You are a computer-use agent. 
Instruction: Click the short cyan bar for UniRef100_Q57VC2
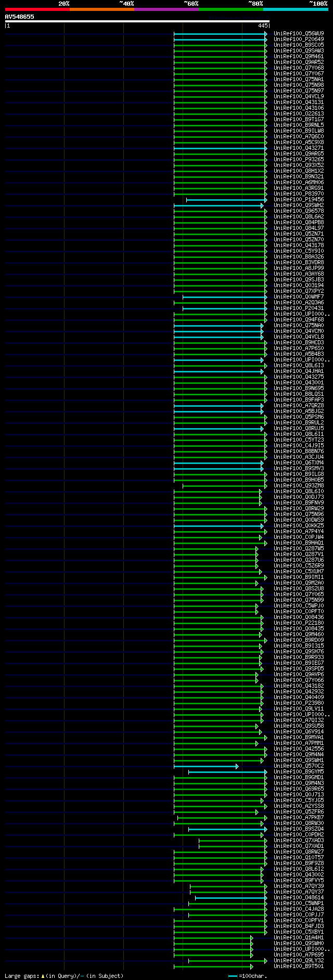206,766
